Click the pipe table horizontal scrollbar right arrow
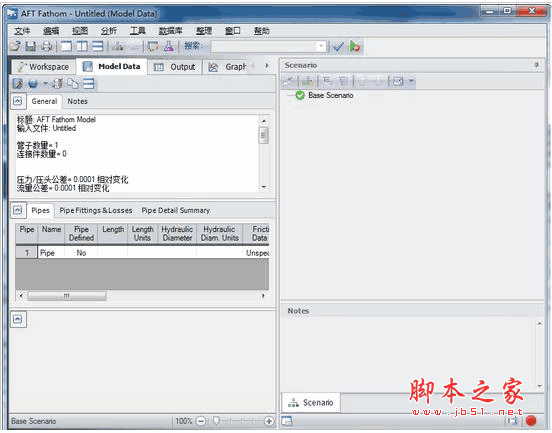The width and height of the screenshot is (552, 433). click(263, 296)
